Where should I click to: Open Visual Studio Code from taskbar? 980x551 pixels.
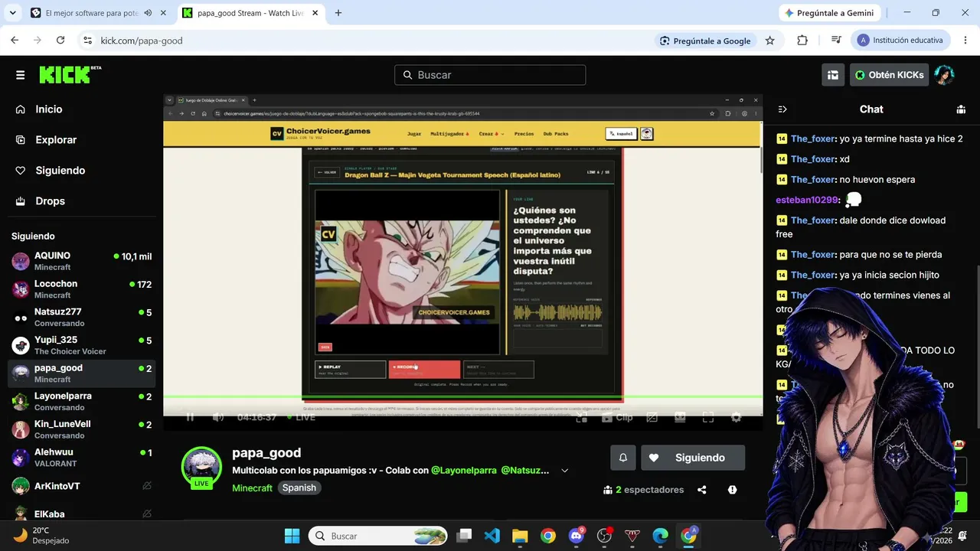492,536
